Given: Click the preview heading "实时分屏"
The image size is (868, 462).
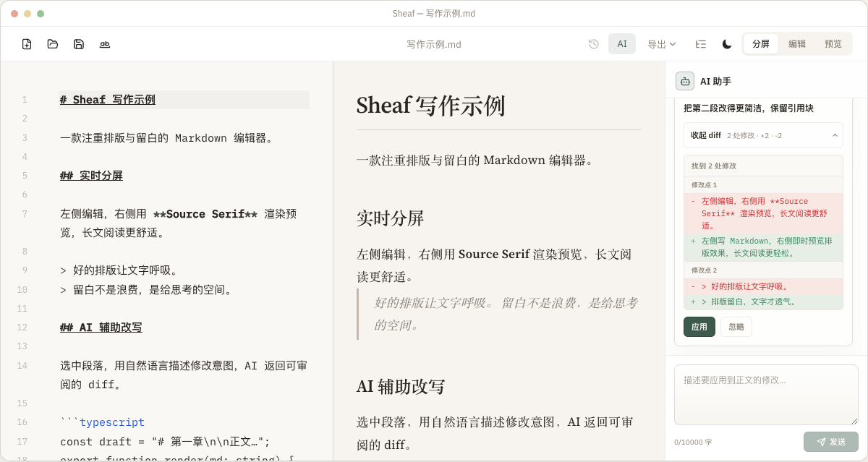Looking at the screenshot, I should coord(390,218).
